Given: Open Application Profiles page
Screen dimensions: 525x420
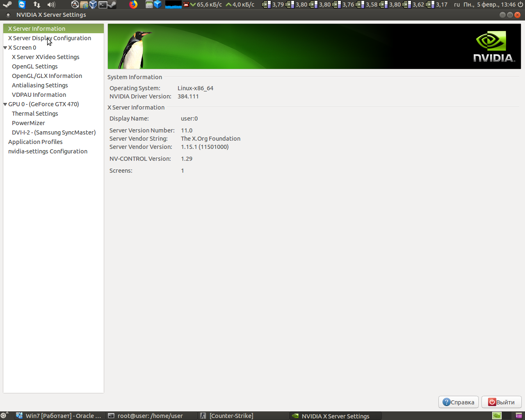Looking at the screenshot, I should 35,142.
